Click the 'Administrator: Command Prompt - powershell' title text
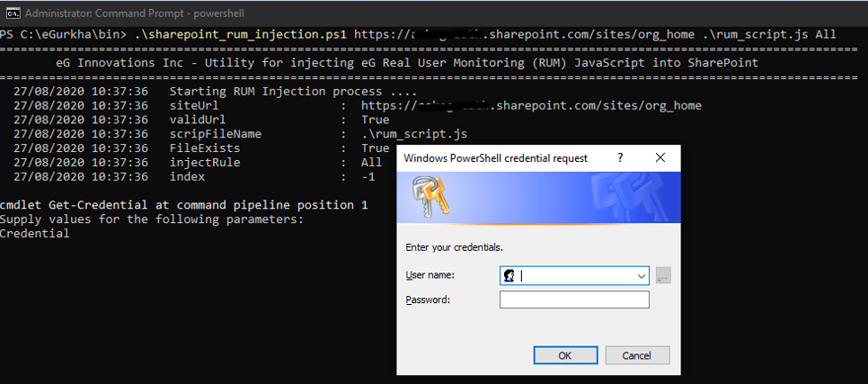 (135, 13)
